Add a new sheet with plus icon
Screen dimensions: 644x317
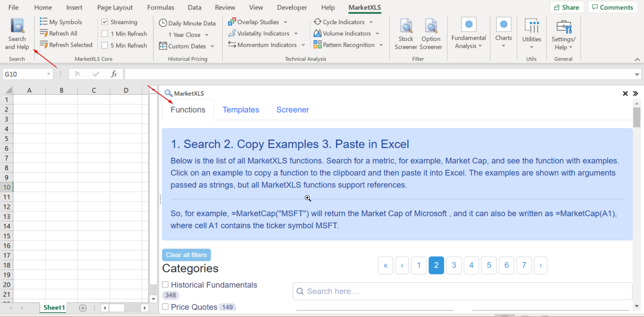click(x=83, y=308)
